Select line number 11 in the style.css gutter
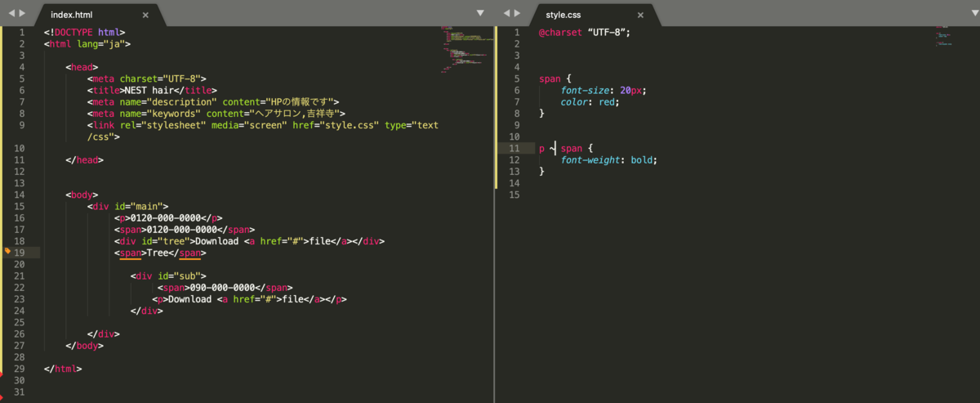980x403 pixels. click(514, 148)
